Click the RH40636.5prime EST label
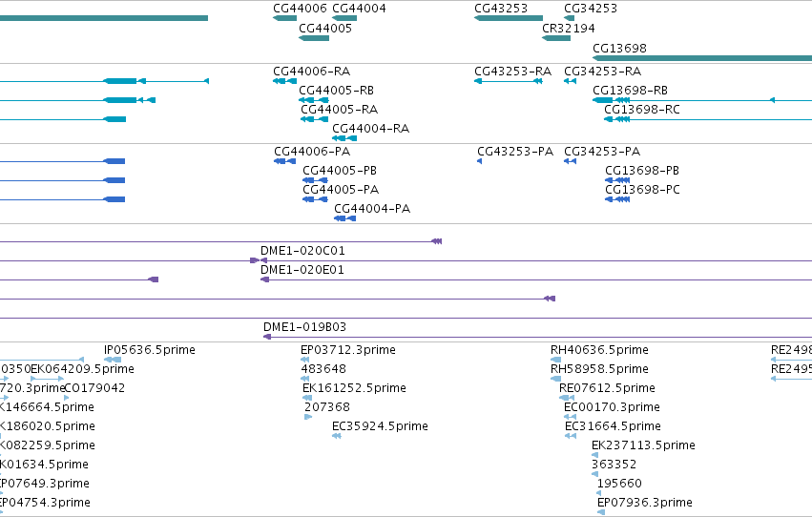Image resolution: width=812 pixels, height=517 pixels. tap(599, 350)
